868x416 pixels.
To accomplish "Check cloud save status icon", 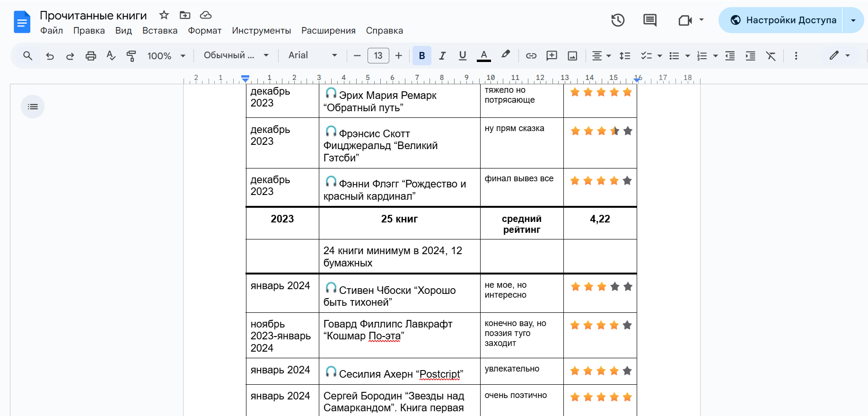I will 206,15.
